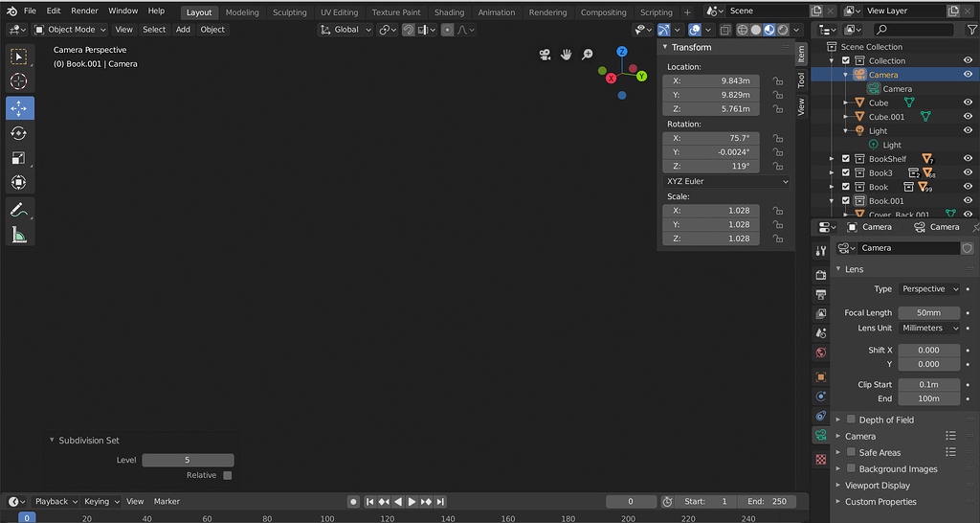Screen dimensions: 980x523
Task: Enable the Depth of Field checkbox
Action: click(851, 420)
